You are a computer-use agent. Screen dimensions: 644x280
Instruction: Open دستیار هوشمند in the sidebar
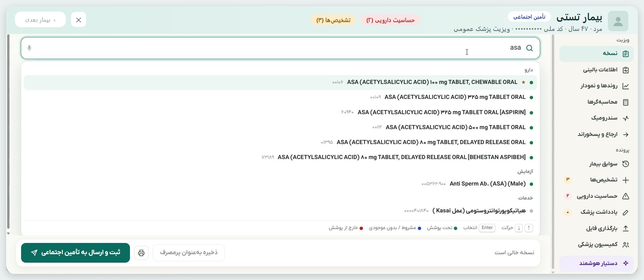(596, 263)
